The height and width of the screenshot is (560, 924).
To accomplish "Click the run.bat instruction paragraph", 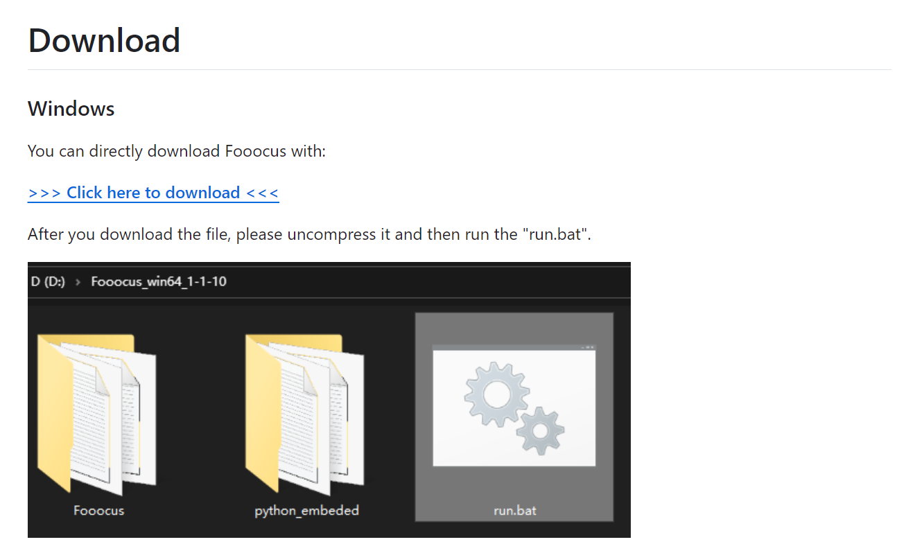I will (x=309, y=234).
